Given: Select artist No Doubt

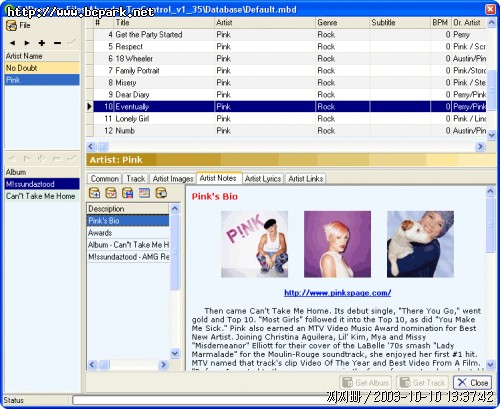Looking at the screenshot, I should 42,68.
